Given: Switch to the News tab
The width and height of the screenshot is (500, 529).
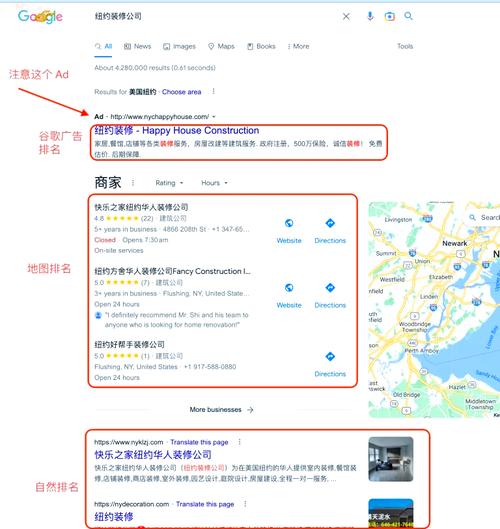Looking at the screenshot, I should (x=137, y=46).
